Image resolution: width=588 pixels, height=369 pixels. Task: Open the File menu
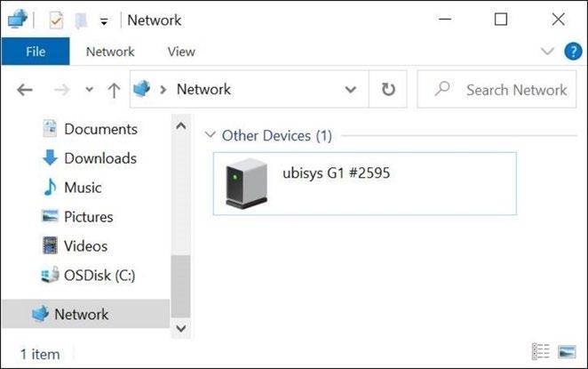point(36,52)
